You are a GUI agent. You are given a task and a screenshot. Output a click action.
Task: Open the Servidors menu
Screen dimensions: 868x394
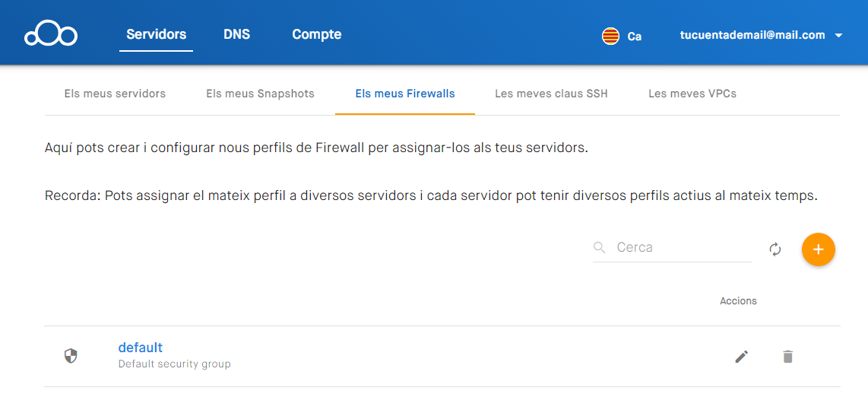click(156, 34)
